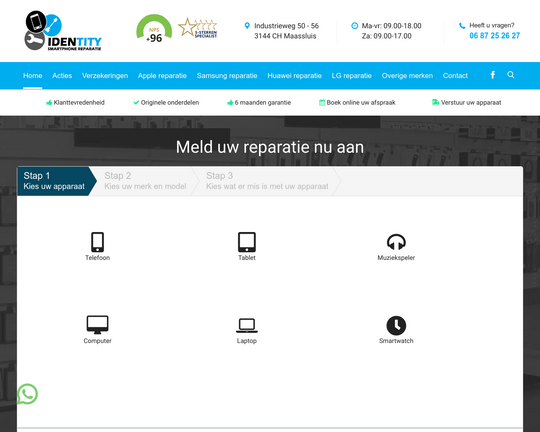Image resolution: width=540 pixels, height=432 pixels.
Task: Click heading Meld uw reparatie nu aan
Action: pyautogui.click(x=270, y=147)
